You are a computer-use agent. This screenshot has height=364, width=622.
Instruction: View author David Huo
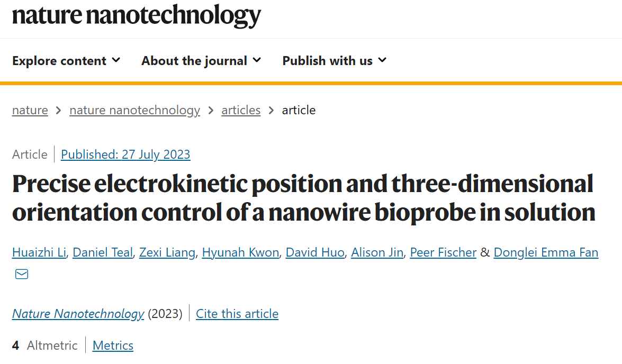point(315,252)
